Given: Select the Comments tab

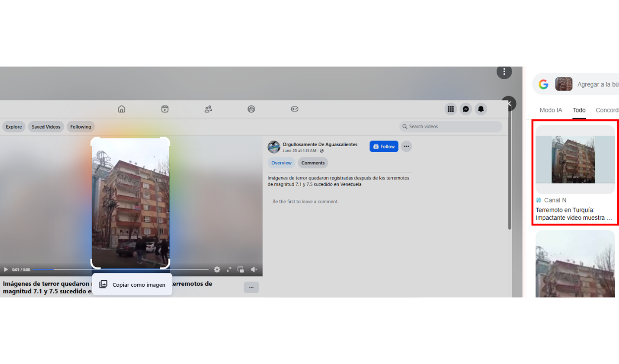Looking at the screenshot, I should 313,163.
